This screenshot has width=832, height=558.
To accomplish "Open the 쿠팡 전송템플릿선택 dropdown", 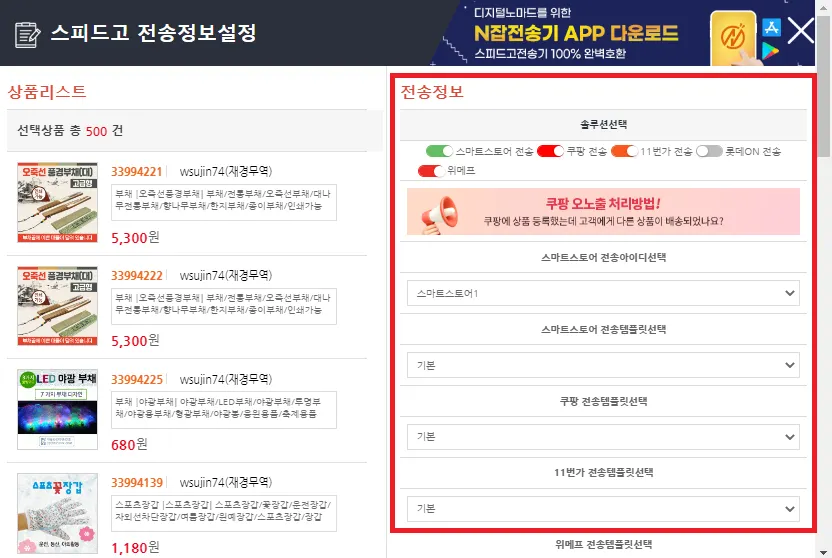I will 603,437.
